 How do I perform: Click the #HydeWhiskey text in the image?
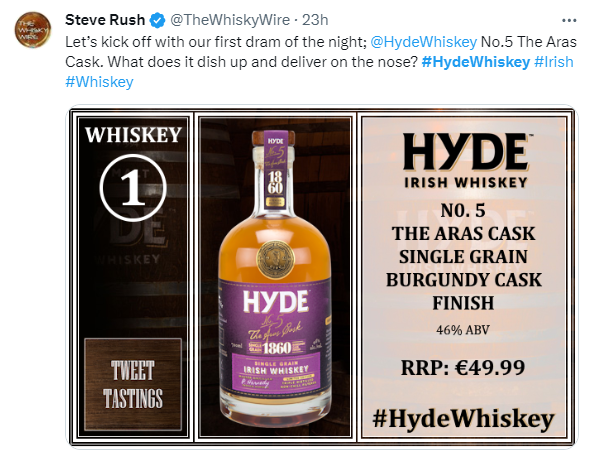tap(463, 419)
